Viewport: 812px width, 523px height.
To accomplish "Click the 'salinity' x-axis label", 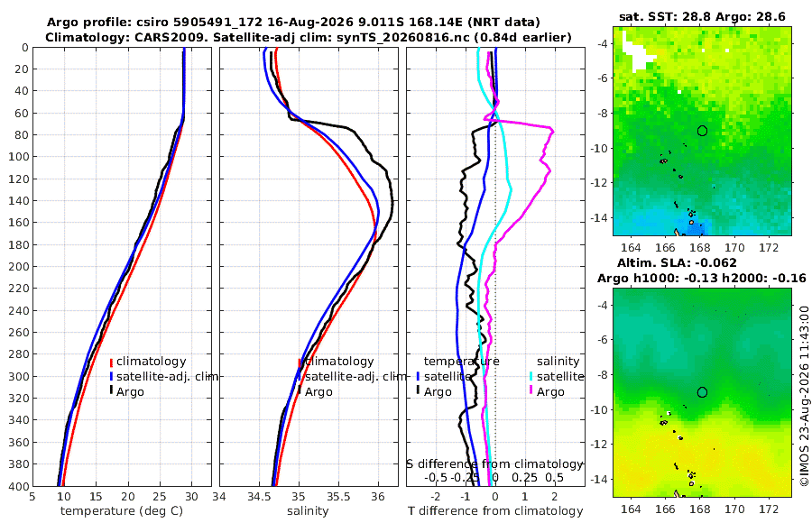I will [308, 511].
